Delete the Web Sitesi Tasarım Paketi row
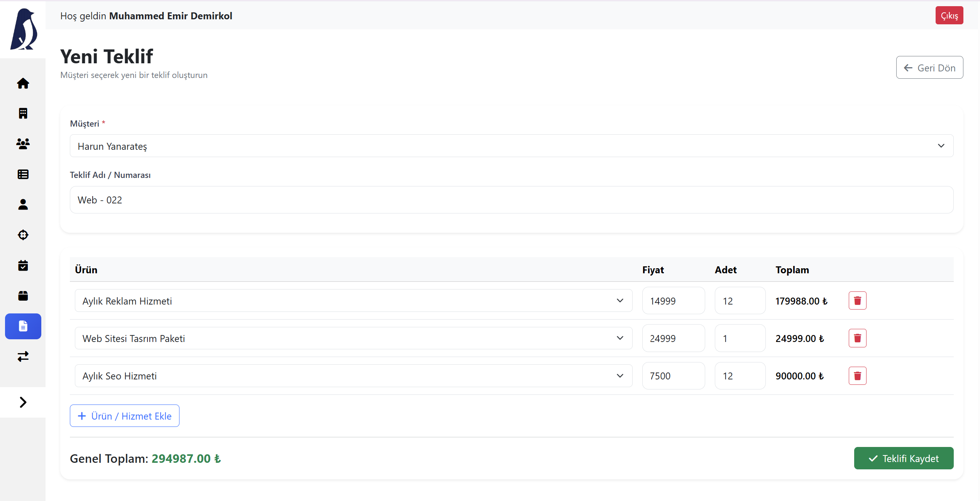Viewport: 980px width, 501px height. click(857, 338)
